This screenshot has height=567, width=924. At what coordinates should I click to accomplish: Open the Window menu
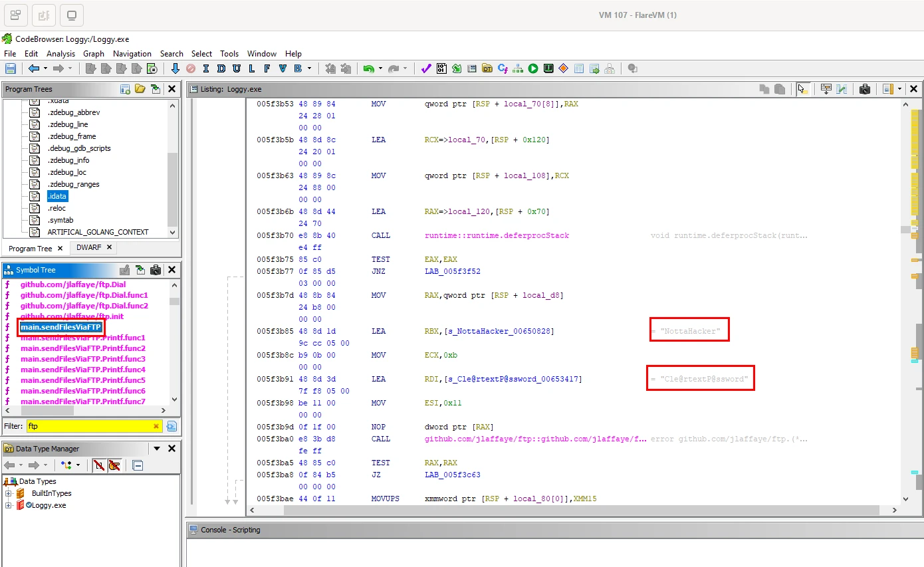click(262, 54)
